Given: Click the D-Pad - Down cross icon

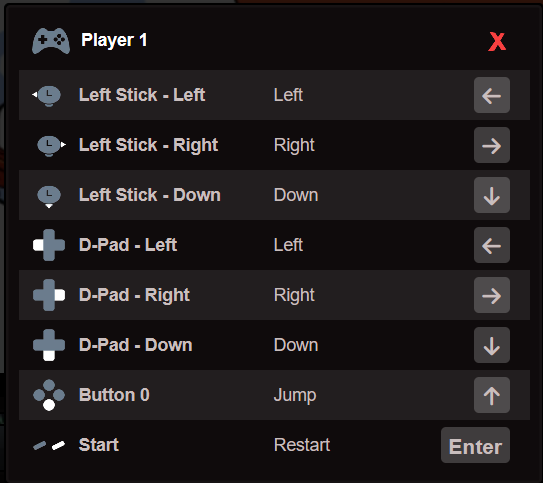Looking at the screenshot, I should click(x=49, y=345).
